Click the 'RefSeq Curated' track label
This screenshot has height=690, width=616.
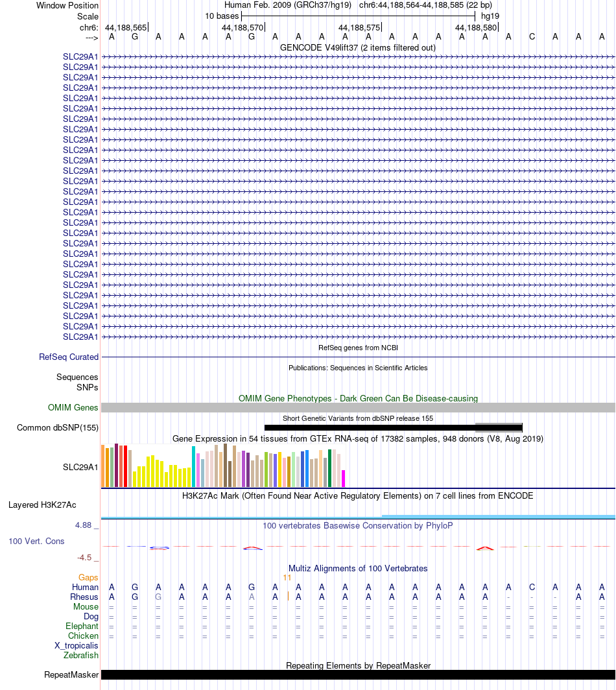[69, 357]
